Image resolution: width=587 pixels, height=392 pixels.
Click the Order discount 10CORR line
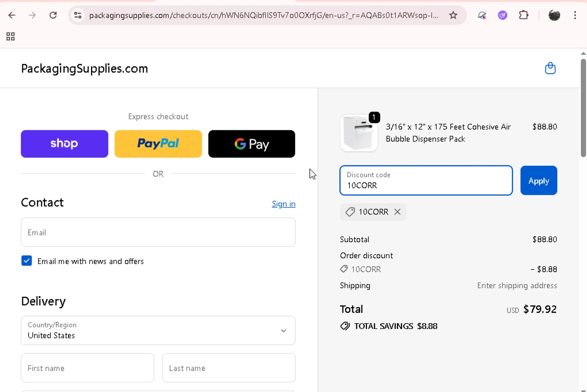[448, 269]
